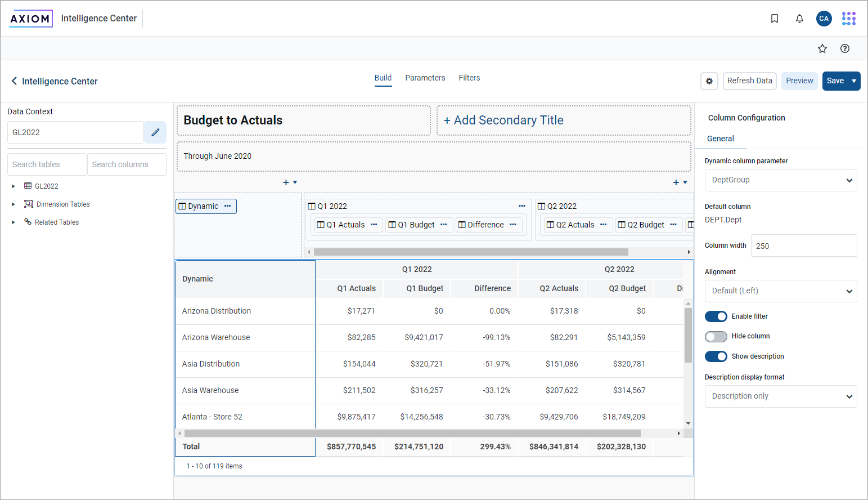Image resolution: width=868 pixels, height=500 pixels.
Task: Click the bookmark icon in top bar
Action: click(x=775, y=19)
